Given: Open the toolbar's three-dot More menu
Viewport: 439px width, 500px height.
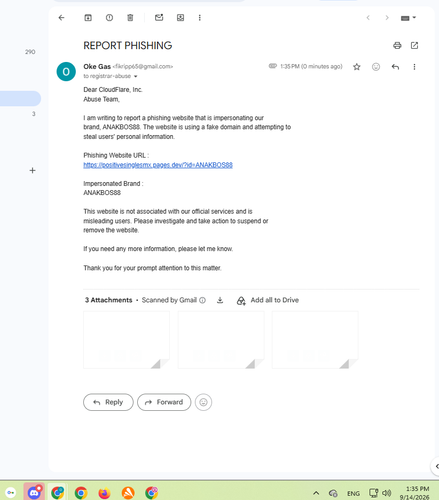Looking at the screenshot, I should point(200,18).
